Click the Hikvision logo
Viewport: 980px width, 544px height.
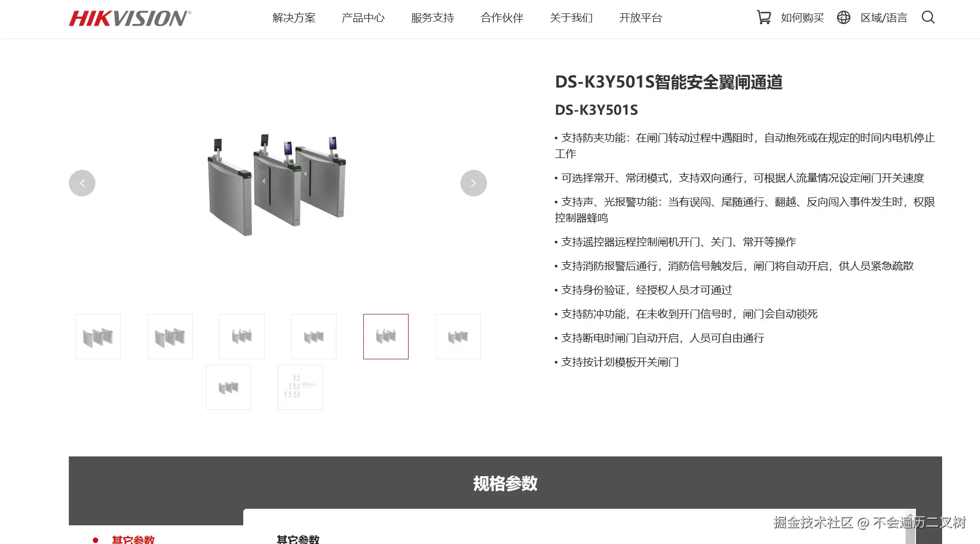tap(130, 18)
